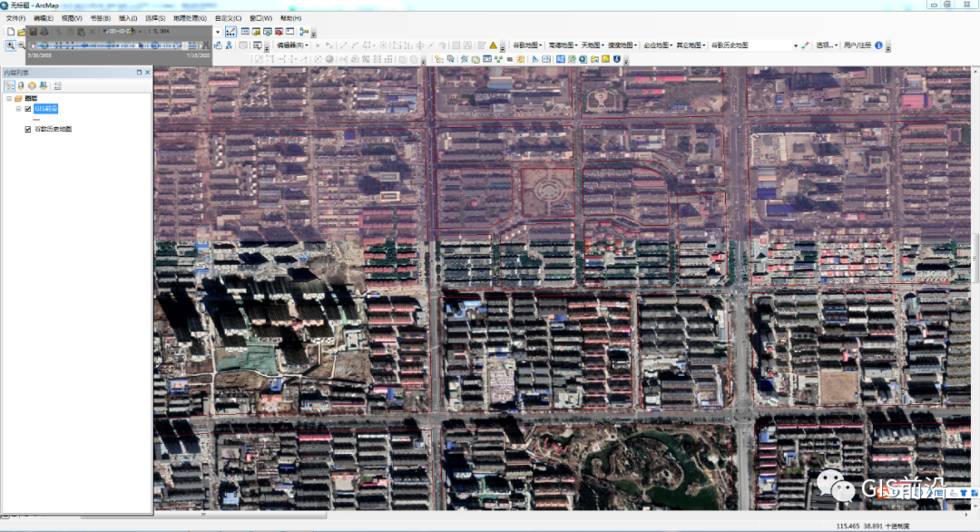980x532 pixels.
Task: Click the GIS前沿 red line symbol
Action: click(36, 119)
